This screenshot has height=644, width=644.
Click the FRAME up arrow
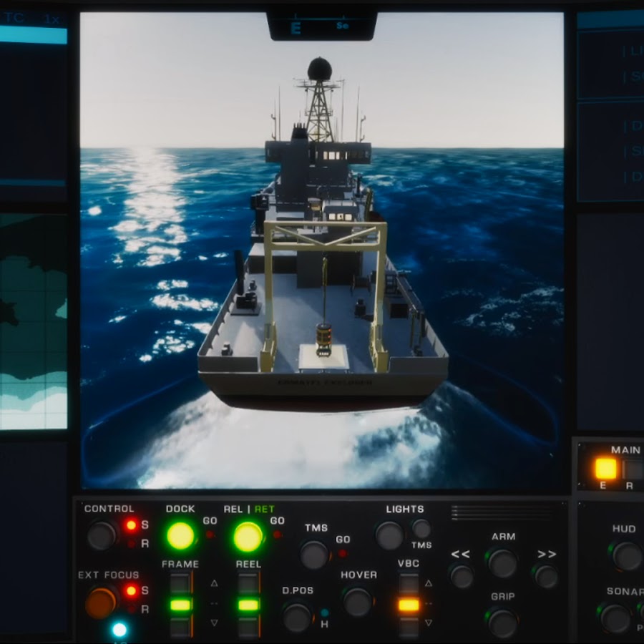214,583
